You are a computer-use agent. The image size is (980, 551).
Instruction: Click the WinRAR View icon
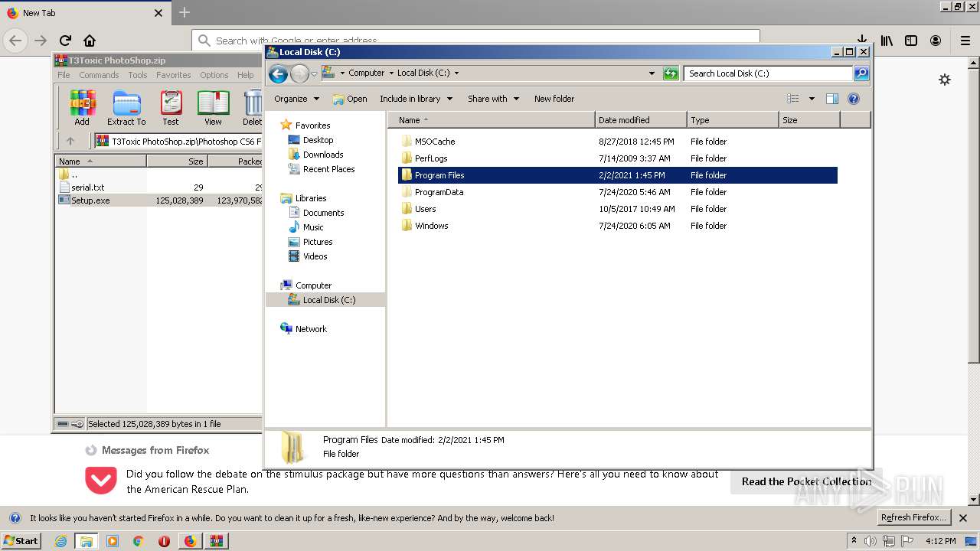click(x=213, y=107)
